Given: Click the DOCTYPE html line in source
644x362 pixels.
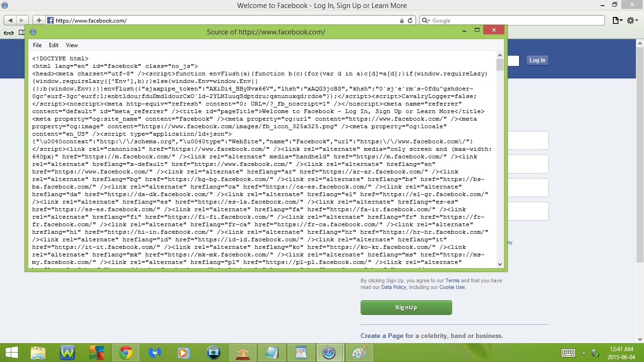Looking at the screenshot, I should click(x=60, y=58).
